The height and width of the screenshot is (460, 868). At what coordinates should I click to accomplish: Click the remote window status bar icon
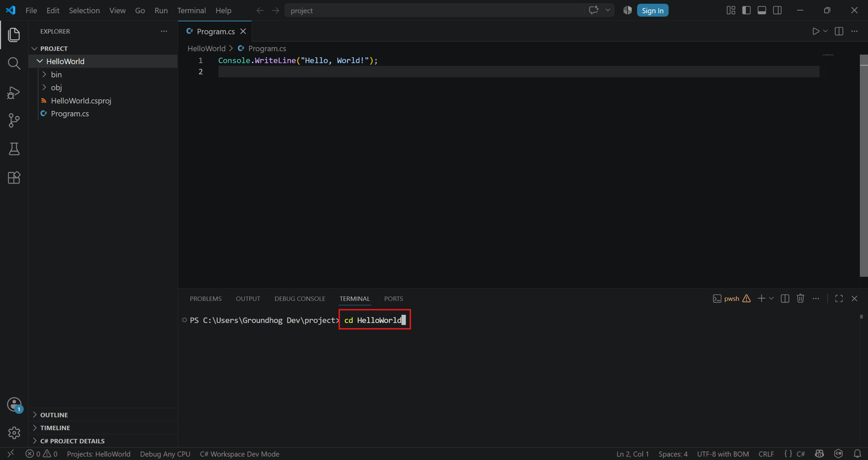[11, 454]
